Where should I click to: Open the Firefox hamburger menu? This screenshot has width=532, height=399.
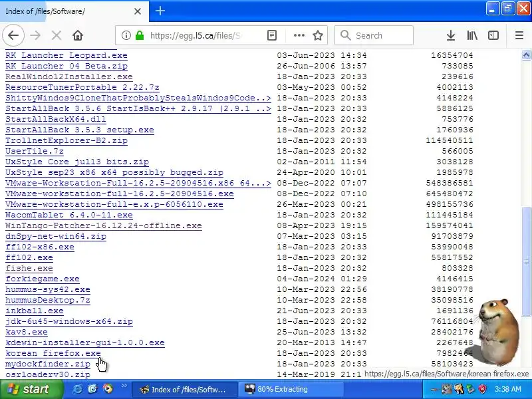[519, 35]
